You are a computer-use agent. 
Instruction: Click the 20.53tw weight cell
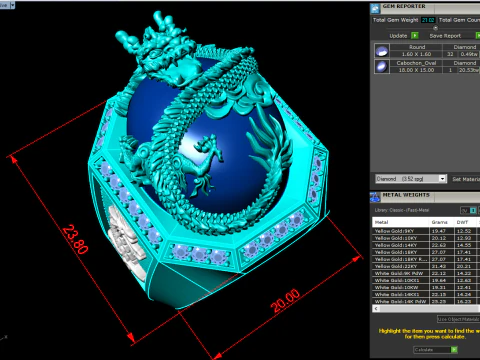(x=469, y=70)
